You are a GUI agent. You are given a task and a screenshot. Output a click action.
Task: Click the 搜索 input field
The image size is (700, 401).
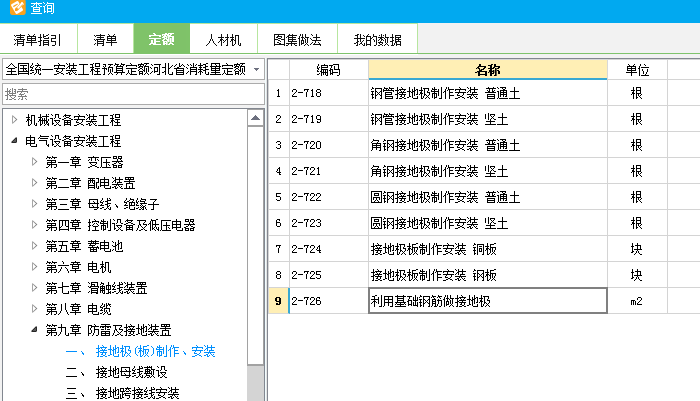coord(133,94)
